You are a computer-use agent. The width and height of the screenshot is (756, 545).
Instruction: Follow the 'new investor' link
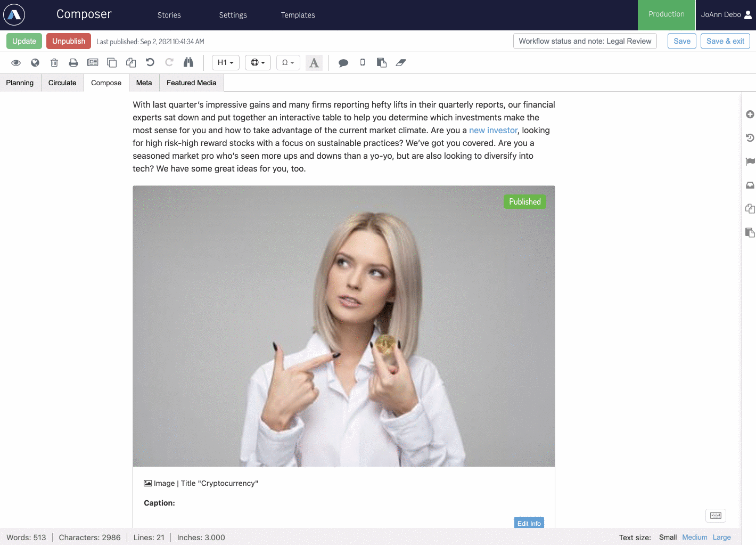(x=493, y=130)
